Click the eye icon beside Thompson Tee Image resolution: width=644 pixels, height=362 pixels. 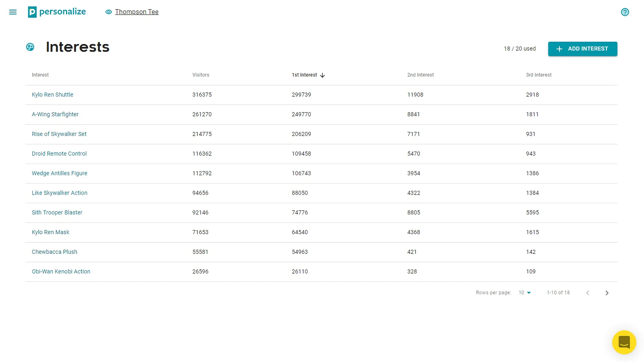pos(109,12)
